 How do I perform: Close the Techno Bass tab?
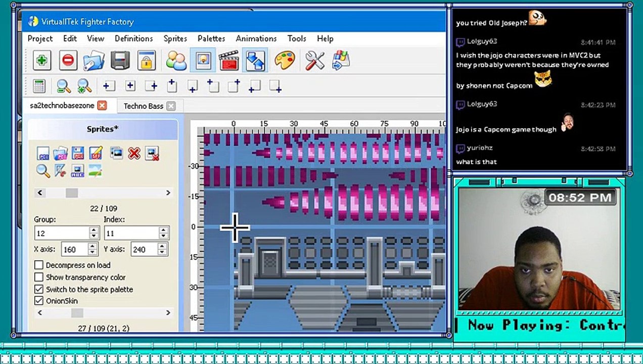(x=171, y=106)
